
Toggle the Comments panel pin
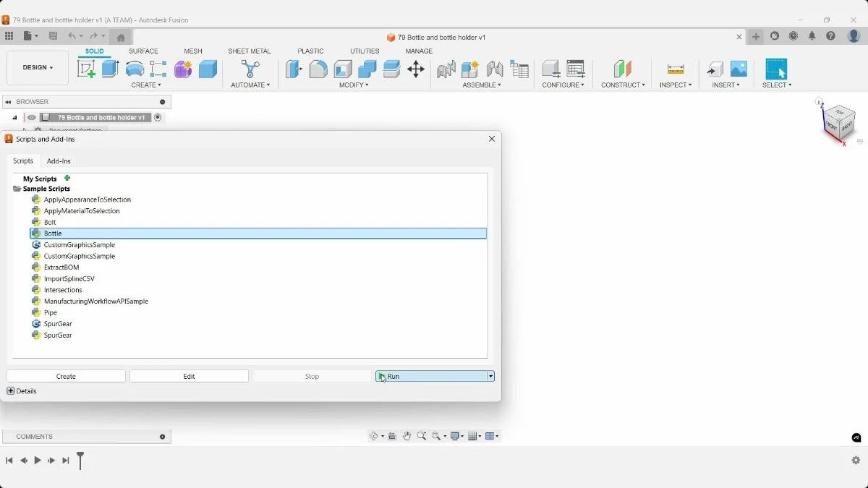[162, 437]
